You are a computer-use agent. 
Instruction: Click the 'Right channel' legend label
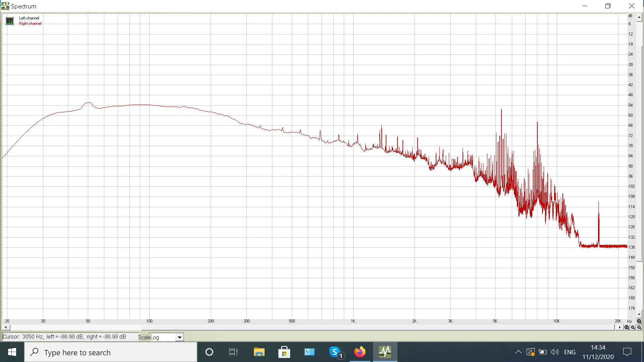click(30, 23)
